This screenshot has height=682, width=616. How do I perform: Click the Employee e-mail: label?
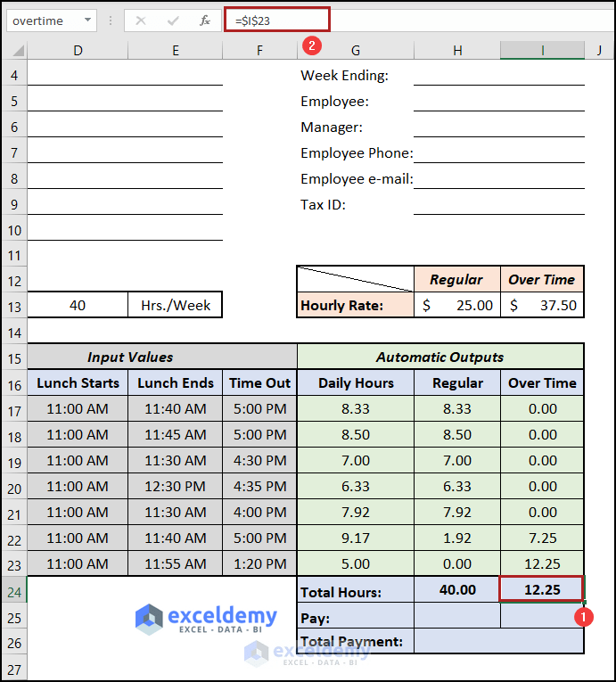(x=357, y=179)
